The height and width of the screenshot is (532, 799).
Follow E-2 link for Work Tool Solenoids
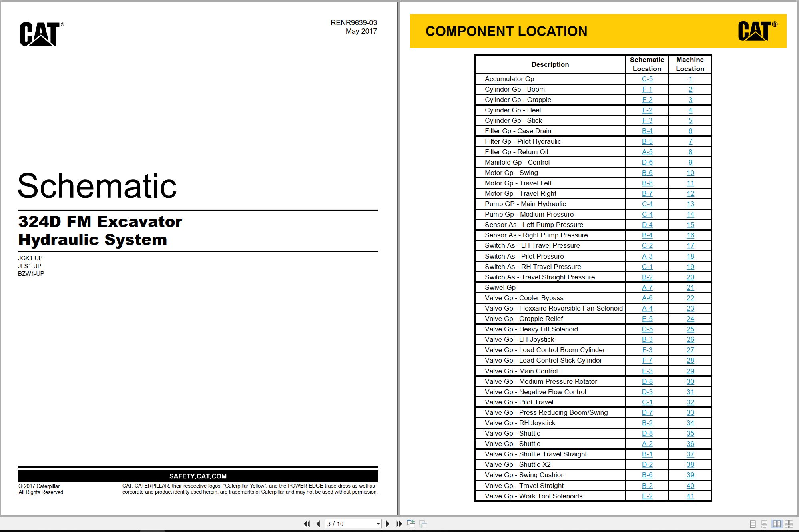(647, 496)
